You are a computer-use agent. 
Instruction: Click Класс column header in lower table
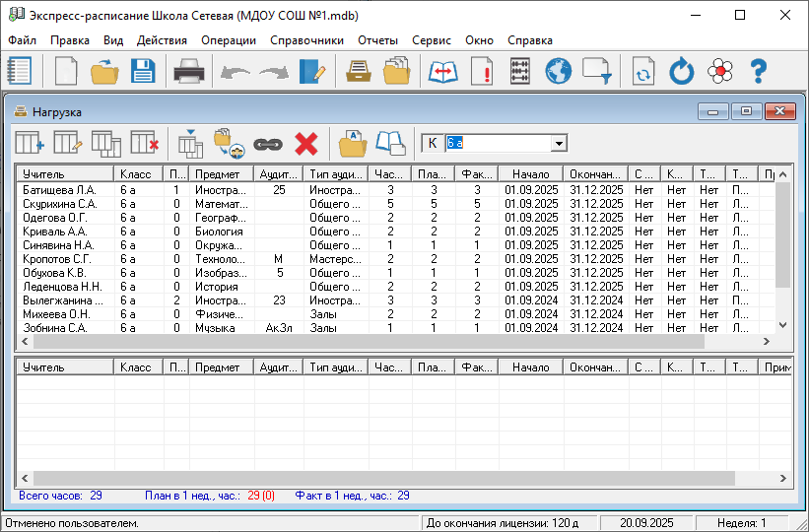tap(138, 366)
